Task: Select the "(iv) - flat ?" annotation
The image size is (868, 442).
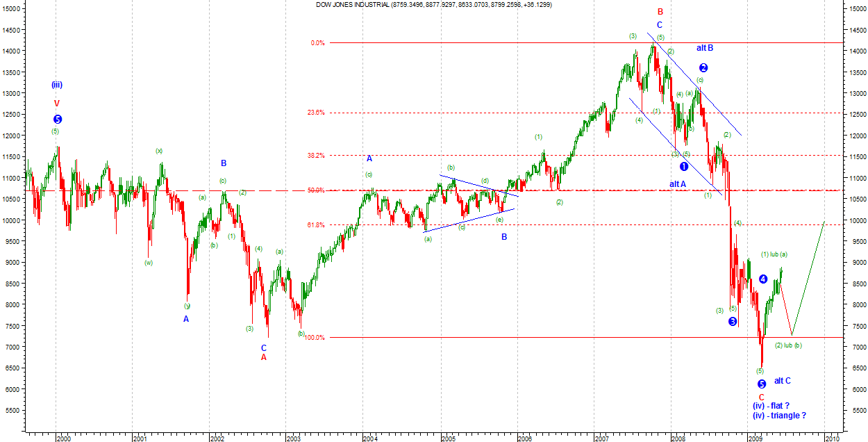Action: click(x=770, y=406)
